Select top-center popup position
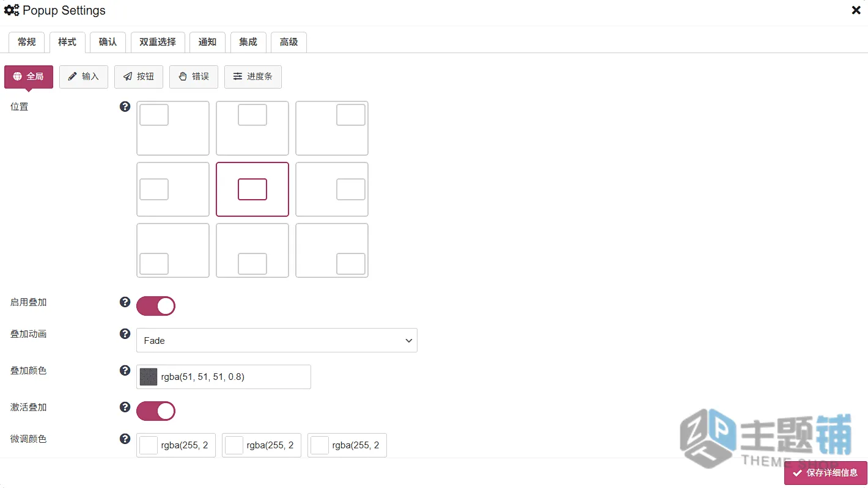The image size is (868, 488). [252, 128]
